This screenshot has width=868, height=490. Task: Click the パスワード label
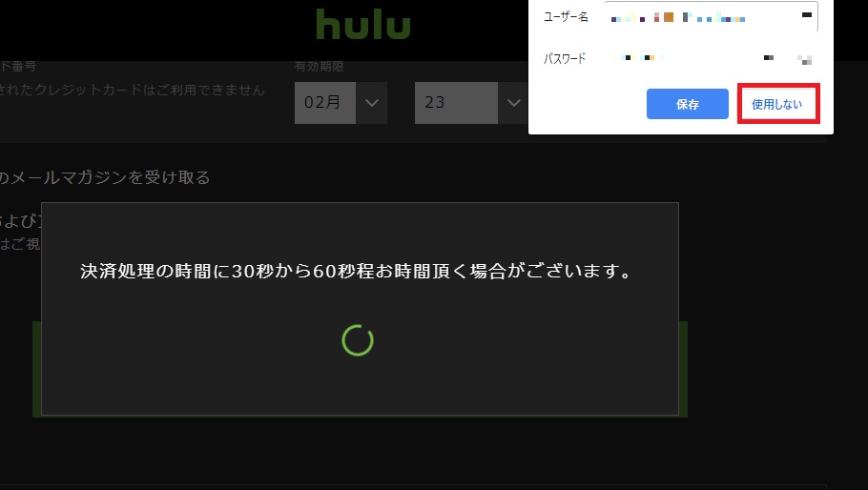pyautogui.click(x=565, y=58)
